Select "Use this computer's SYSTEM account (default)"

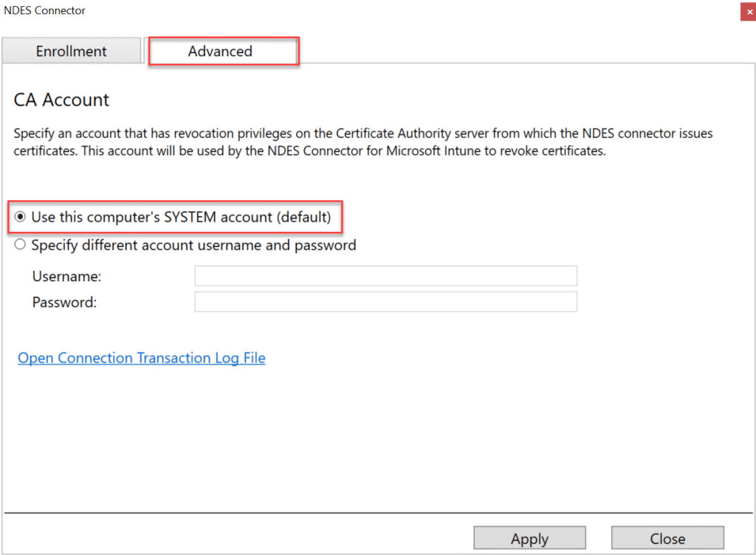tap(20, 217)
